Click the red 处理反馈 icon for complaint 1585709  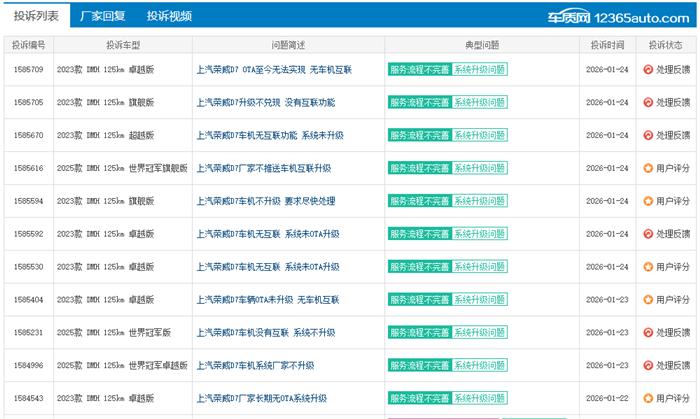(648, 70)
